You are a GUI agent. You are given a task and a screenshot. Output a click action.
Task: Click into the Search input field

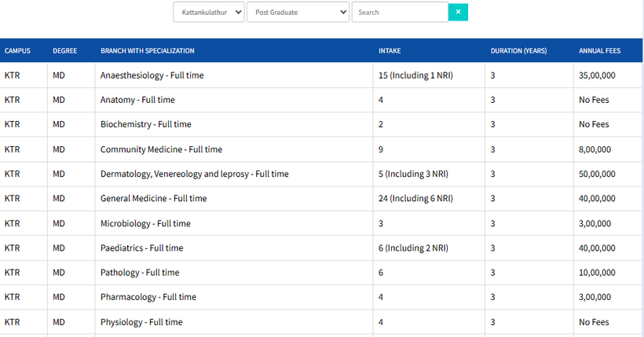coord(399,13)
